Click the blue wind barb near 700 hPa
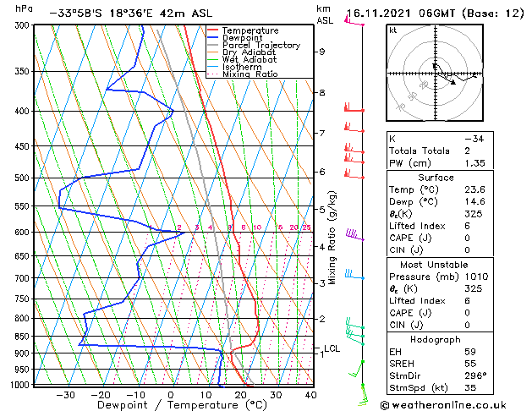 [354, 274]
